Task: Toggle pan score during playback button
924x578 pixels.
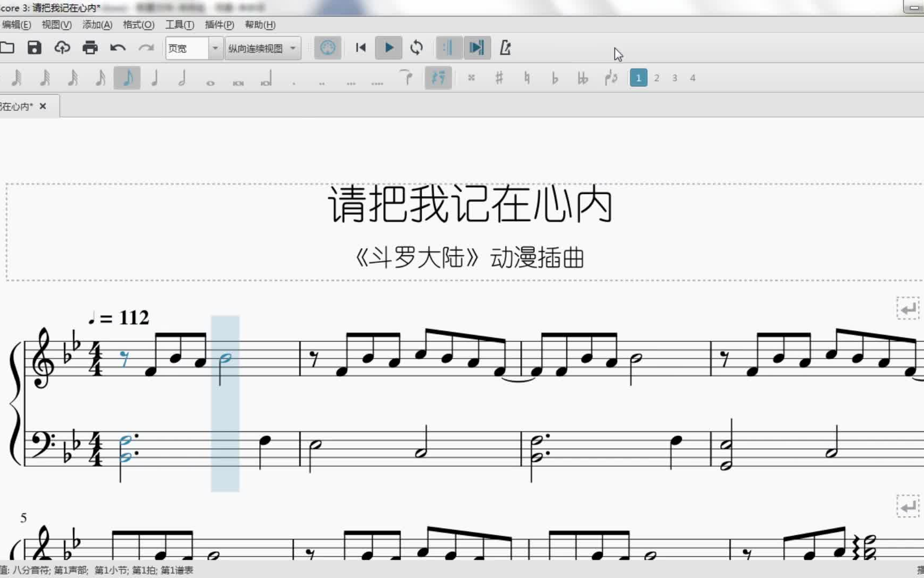Action: (476, 48)
